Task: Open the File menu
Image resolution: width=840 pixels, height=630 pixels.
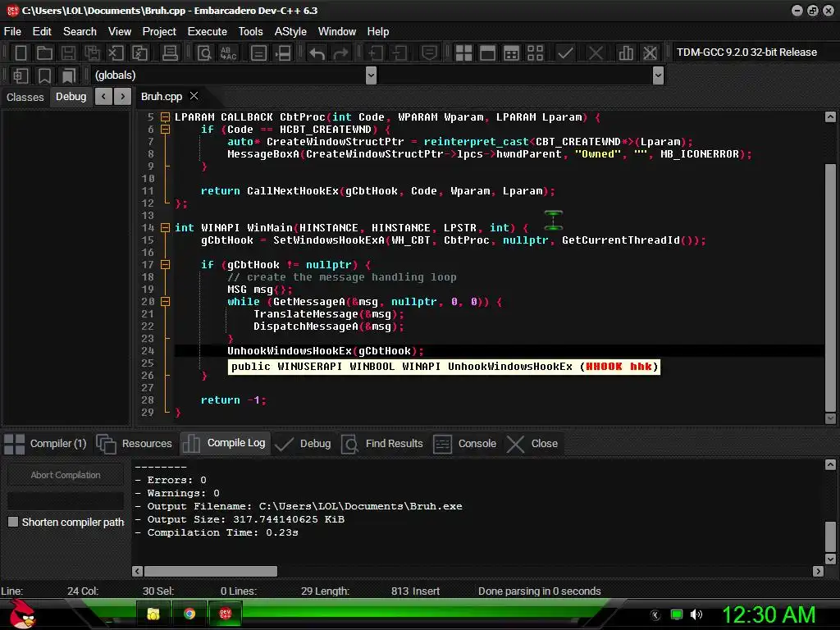Action: (12, 32)
